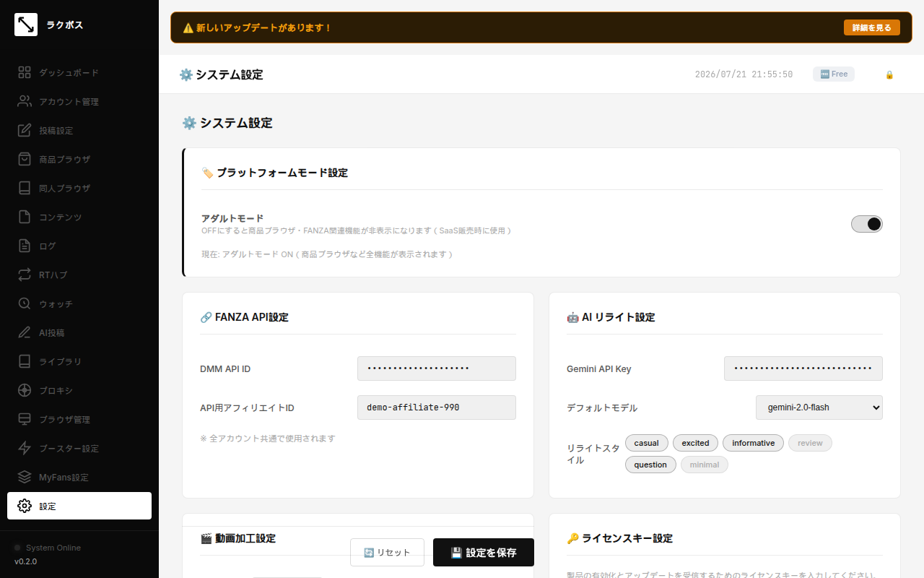Click the RTハブ repeat arrows icon
Image resolution: width=924 pixels, height=578 pixels.
tap(25, 275)
